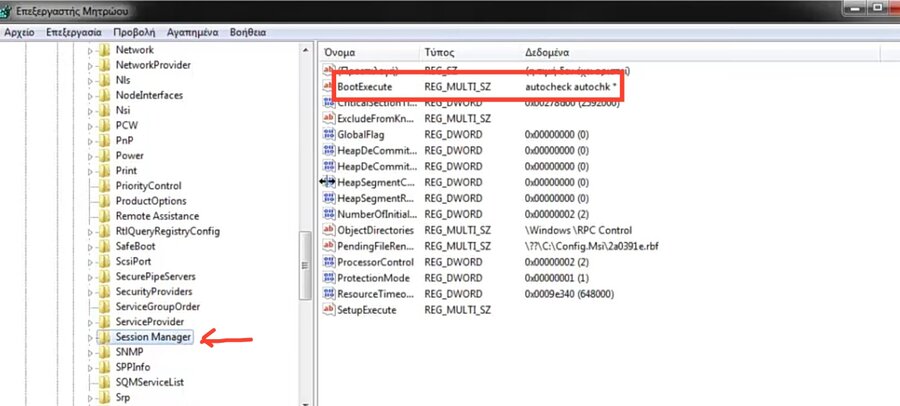This screenshot has height=406, width=900.
Task: Click the Nsi key folder icon
Action: tap(104, 110)
